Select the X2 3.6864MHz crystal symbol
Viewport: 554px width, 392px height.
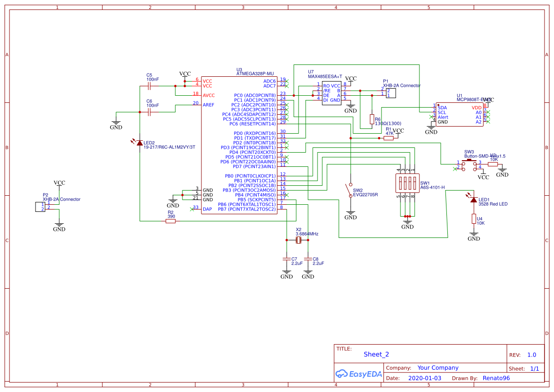click(298, 240)
